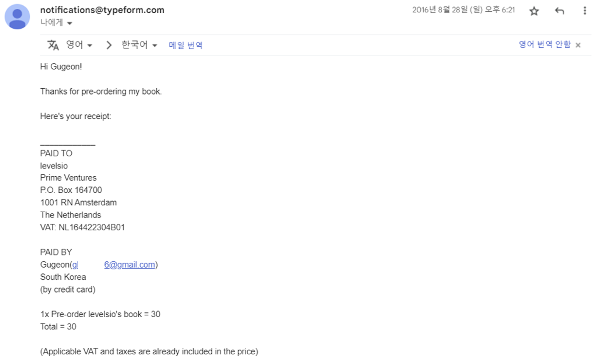Open the 영어 source language dropdown
This screenshot has height=364, width=595.
pyautogui.click(x=79, y=45)
